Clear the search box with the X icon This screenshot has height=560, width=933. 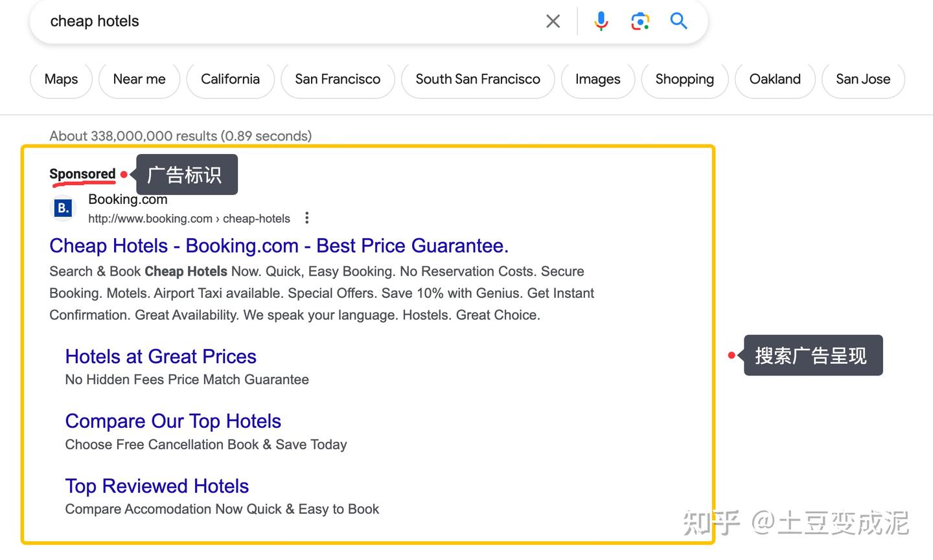click(553, 21)
